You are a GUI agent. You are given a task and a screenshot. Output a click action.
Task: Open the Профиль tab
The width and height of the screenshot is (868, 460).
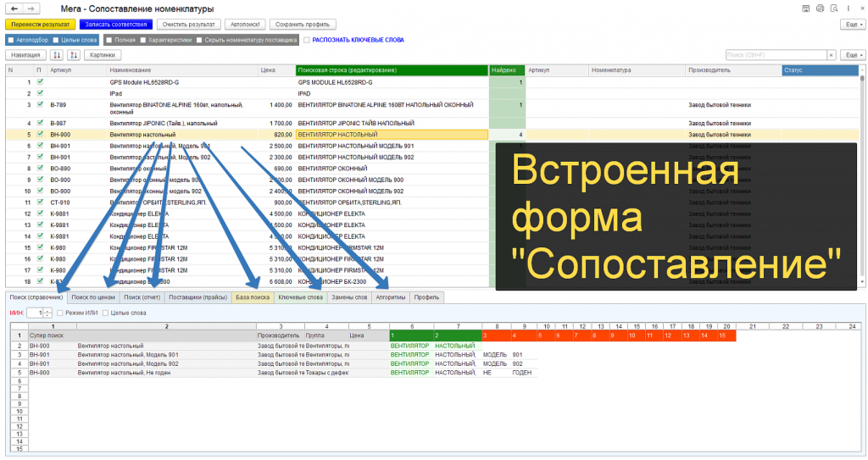pos(427,297)
